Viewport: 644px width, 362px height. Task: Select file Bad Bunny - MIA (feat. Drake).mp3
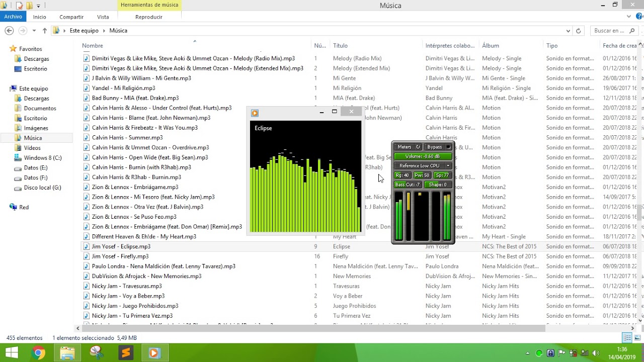coord(135,98)
